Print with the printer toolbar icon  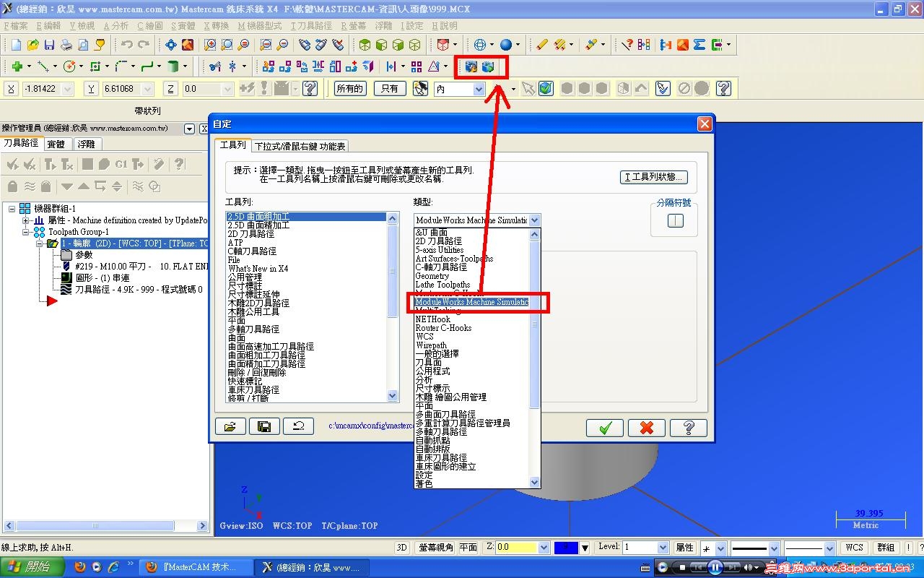66,45
